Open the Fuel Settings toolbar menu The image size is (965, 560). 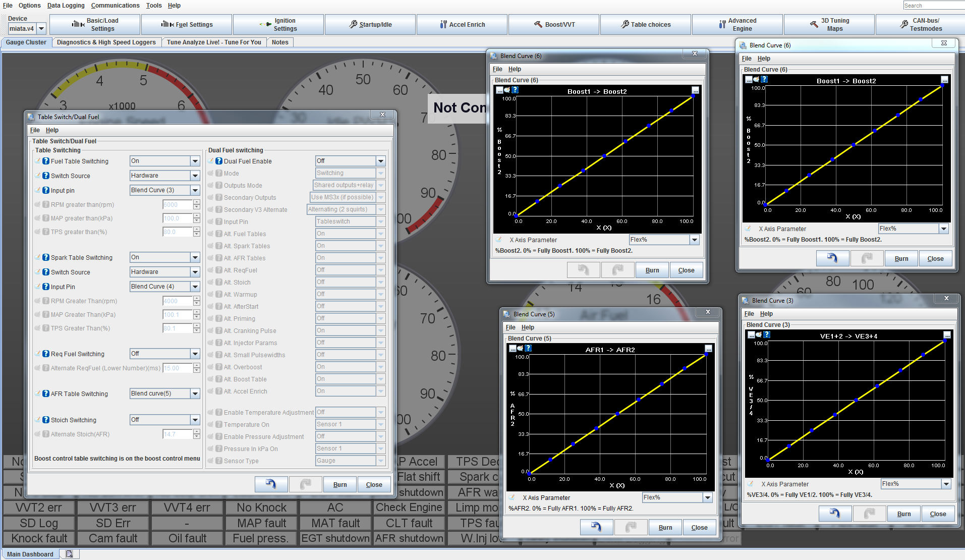(x=187, y=24)
